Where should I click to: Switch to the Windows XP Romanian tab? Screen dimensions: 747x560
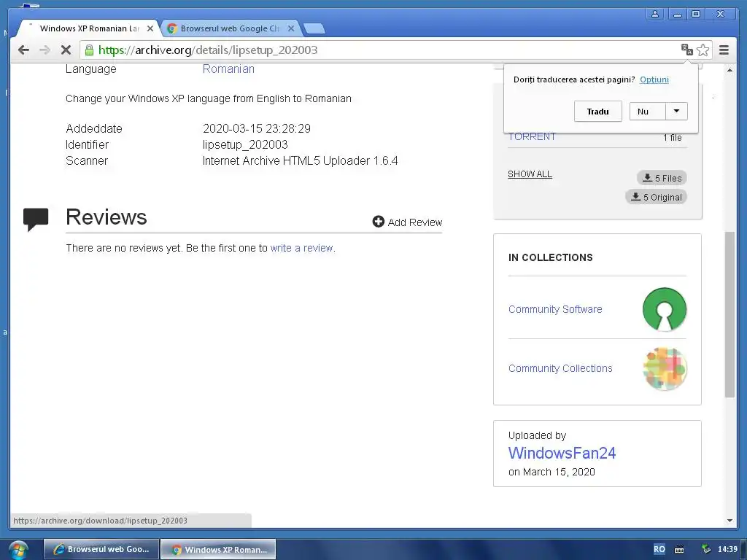click(88, 28)
